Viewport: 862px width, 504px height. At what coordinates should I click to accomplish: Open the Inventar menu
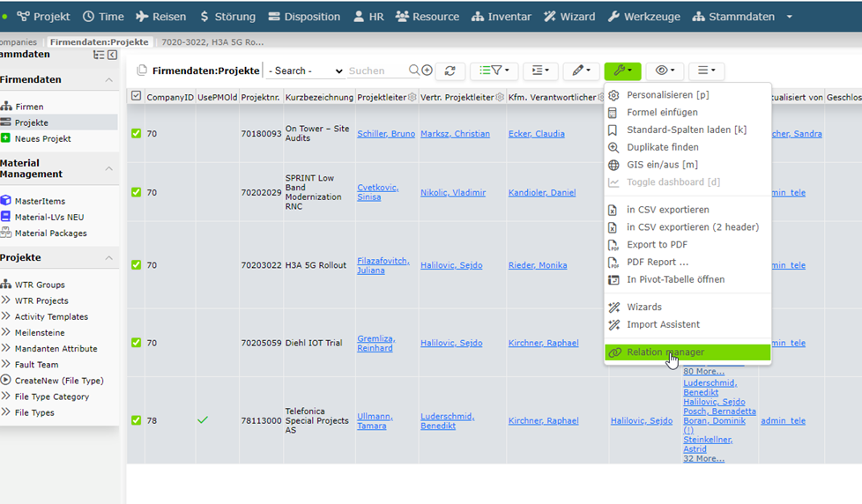click(501, 17)
